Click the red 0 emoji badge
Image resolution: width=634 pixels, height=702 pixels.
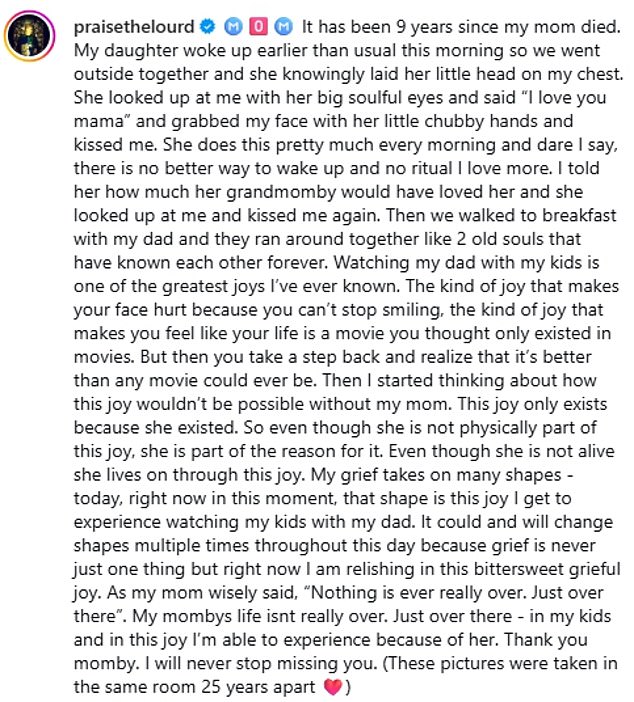(257, 24)
